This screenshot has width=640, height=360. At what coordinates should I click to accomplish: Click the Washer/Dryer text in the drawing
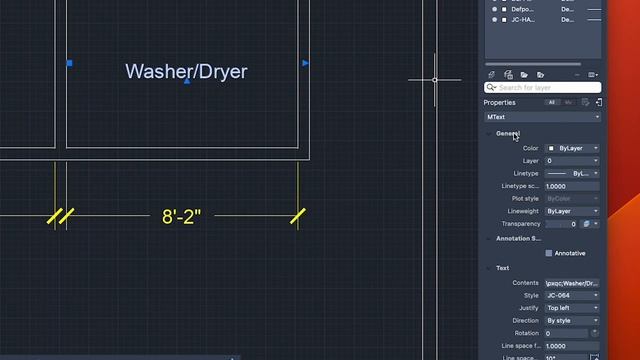(x=186, y=71)
